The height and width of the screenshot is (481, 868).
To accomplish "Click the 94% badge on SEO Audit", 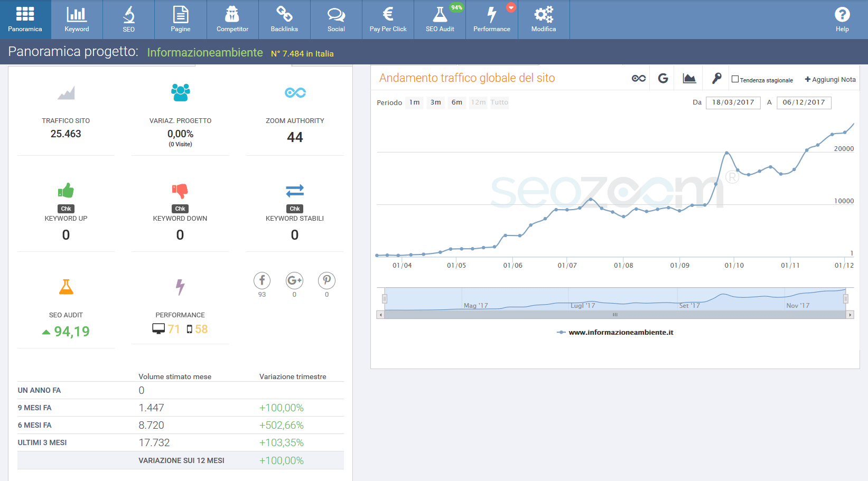I will pos(456,7).
